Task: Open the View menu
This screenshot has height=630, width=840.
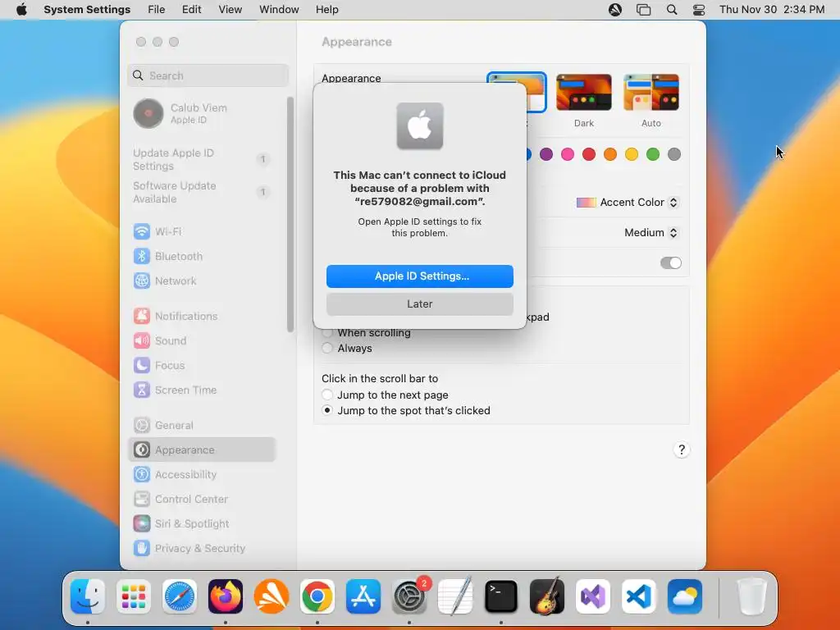Action: click(231, 10)
